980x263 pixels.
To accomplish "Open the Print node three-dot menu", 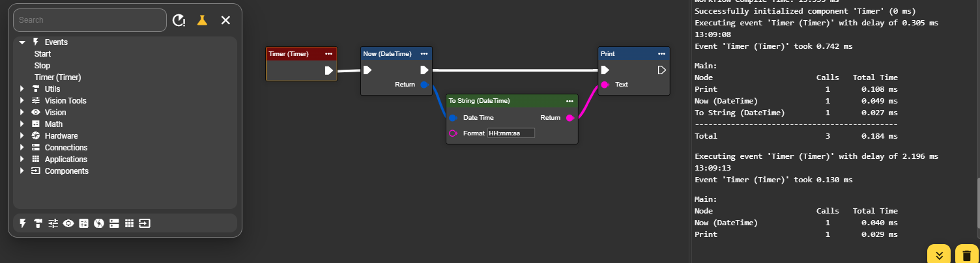I will (661, 53).
